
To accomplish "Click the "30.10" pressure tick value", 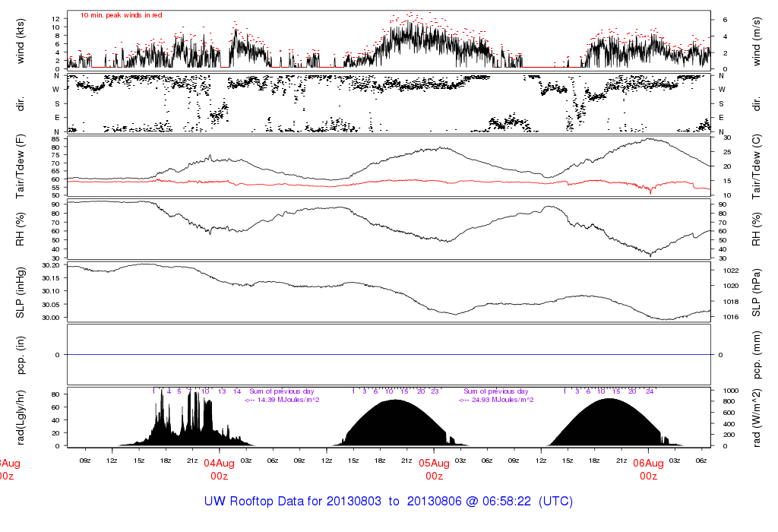I will tap(51, 291).
